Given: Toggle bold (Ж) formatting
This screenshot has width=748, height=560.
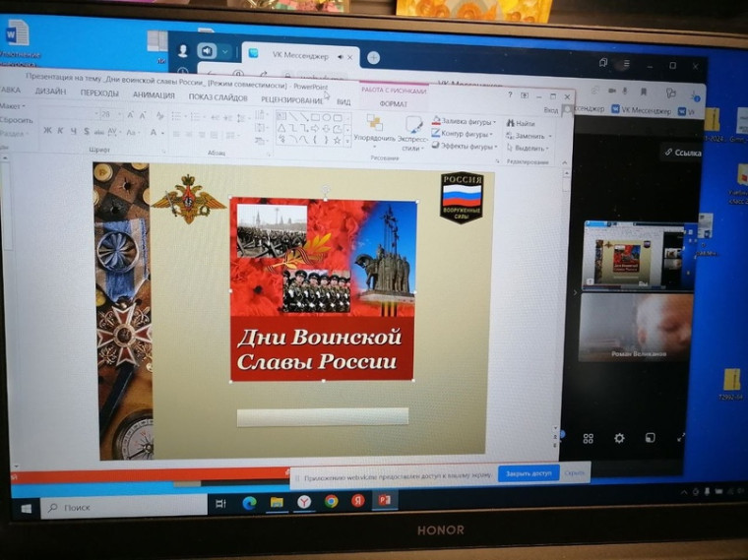Looking at the screenshot, I should [47, 130].
